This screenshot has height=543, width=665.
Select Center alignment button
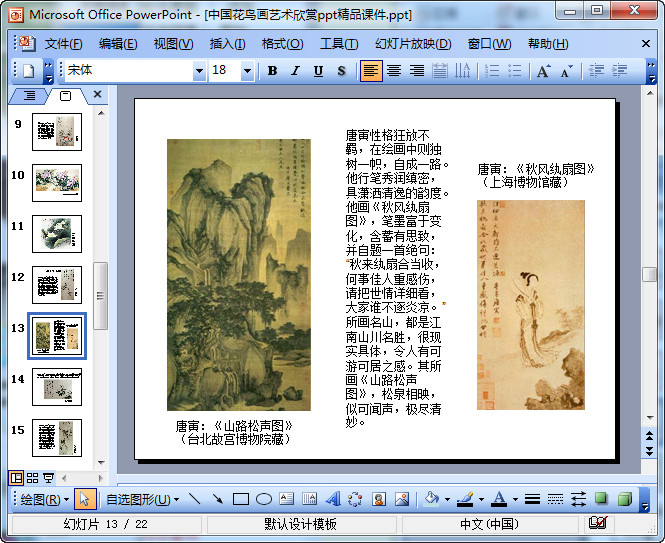click(x=394, y=71)
